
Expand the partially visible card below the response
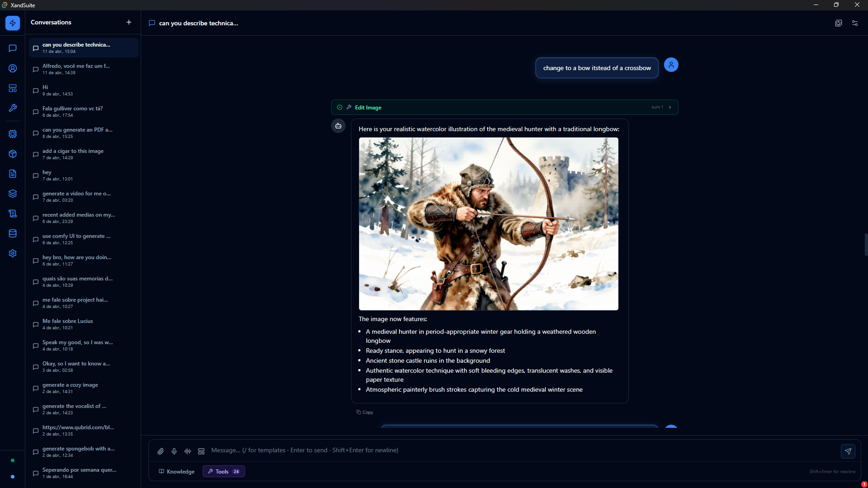[519, 429]
